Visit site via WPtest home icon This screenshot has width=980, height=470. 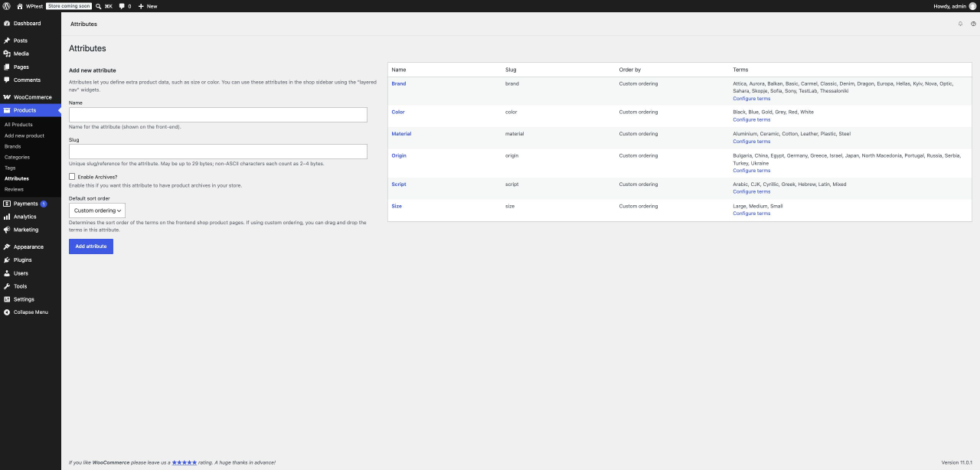tap(20, 5)
